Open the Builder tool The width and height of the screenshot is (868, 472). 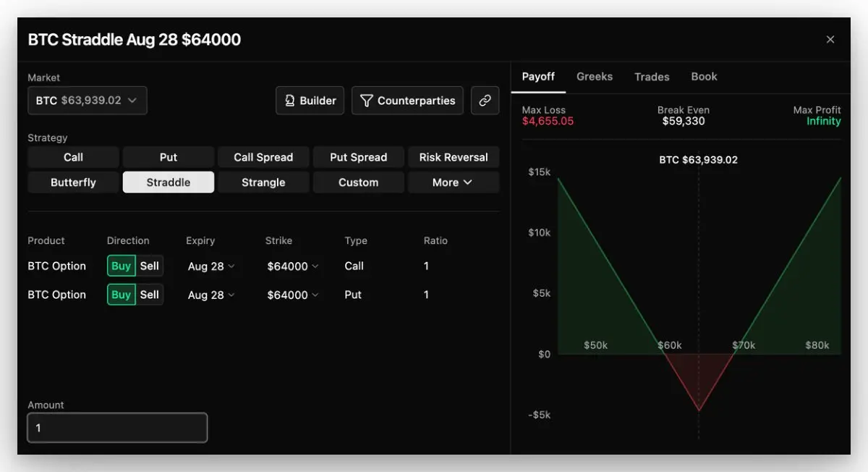point(310,101)
